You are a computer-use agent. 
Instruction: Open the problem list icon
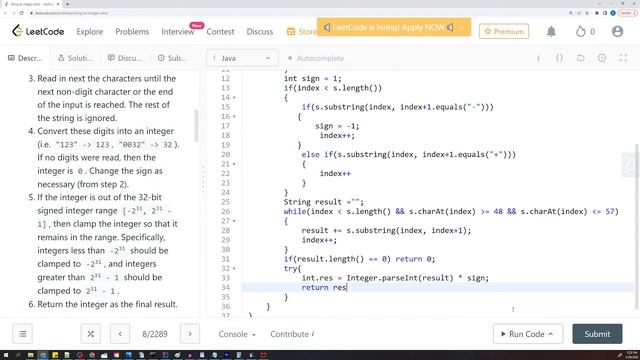tap(22, 334)
